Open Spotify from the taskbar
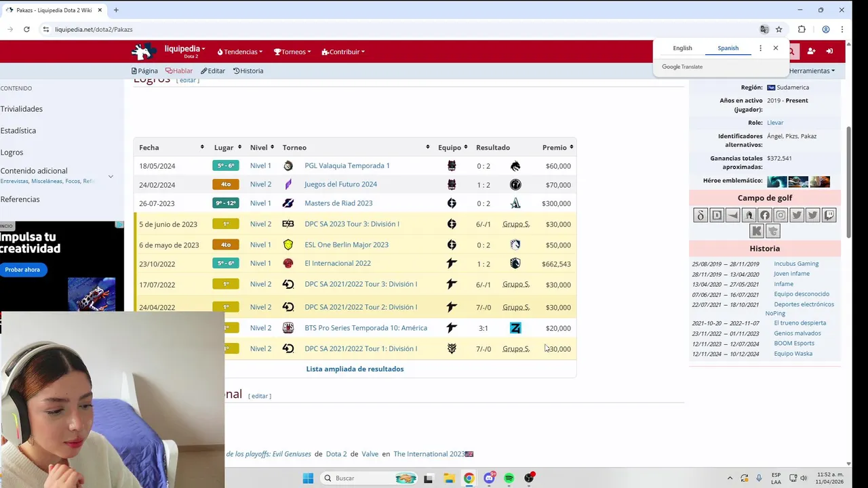The width and height of the screenshot is (868, 488). pyautogui.click(x=509, y=478)
